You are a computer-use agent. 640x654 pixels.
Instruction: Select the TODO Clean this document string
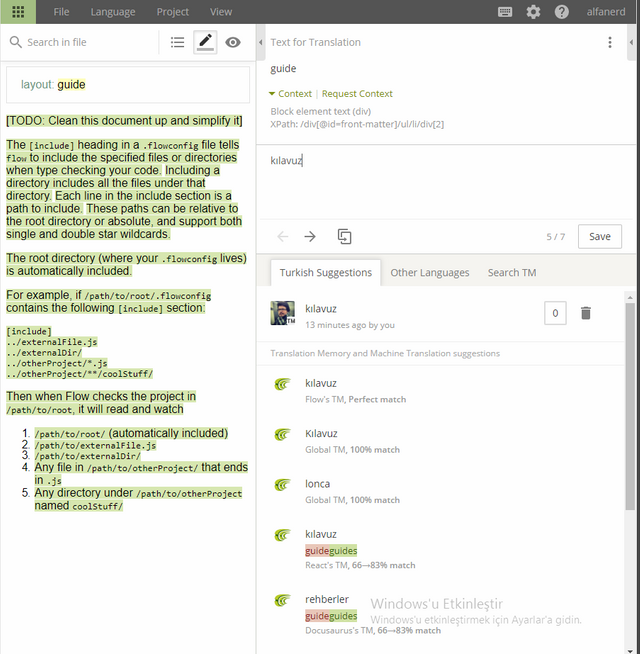click(124, 121)
